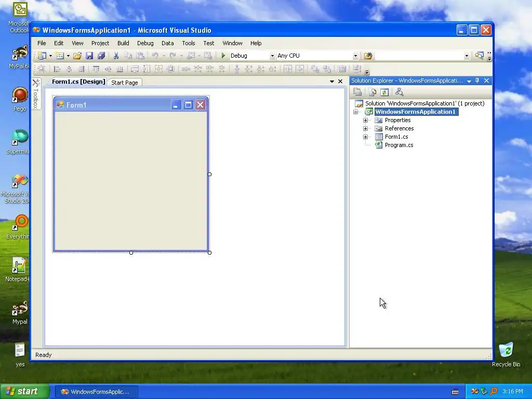Click the Undo arrow icon
Screen dimensions: 532x399
(155, 56)
